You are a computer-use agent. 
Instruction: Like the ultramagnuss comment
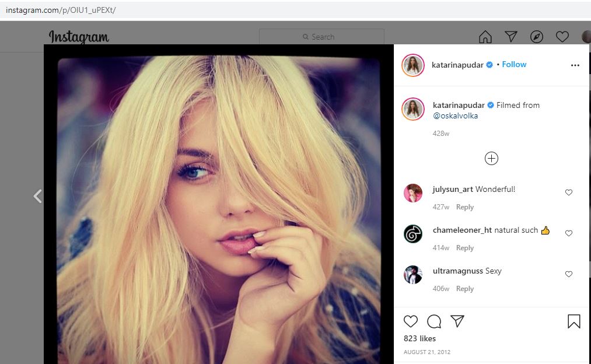569,274
